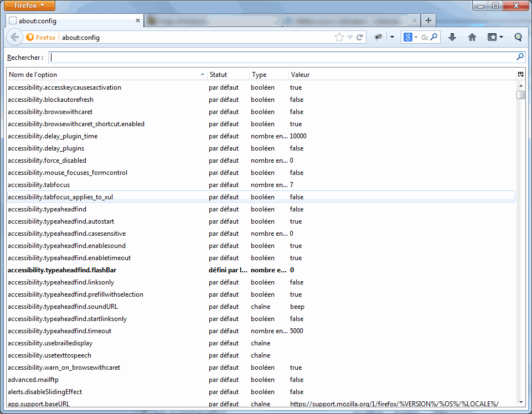This screenshot has height=414, width=532.
Task: Select accessibility.usetexttospeech preference
Action: [261, 355]
